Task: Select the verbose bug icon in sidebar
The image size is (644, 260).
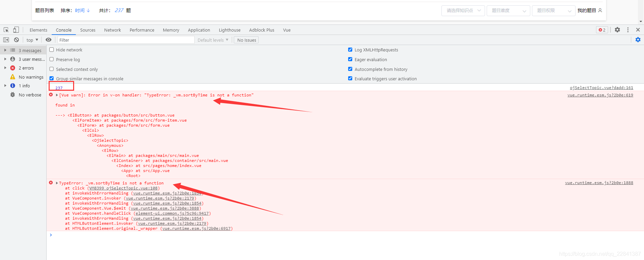Action: point(13,95)
